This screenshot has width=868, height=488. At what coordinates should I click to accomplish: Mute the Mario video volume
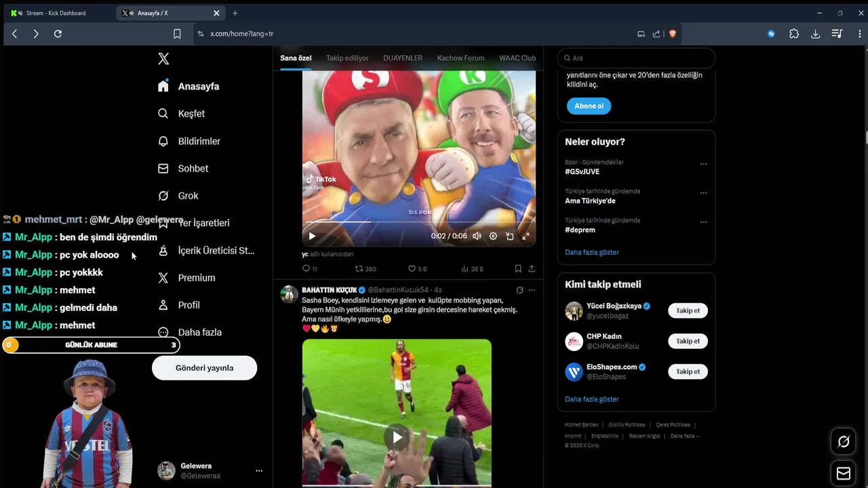point(477,236)
